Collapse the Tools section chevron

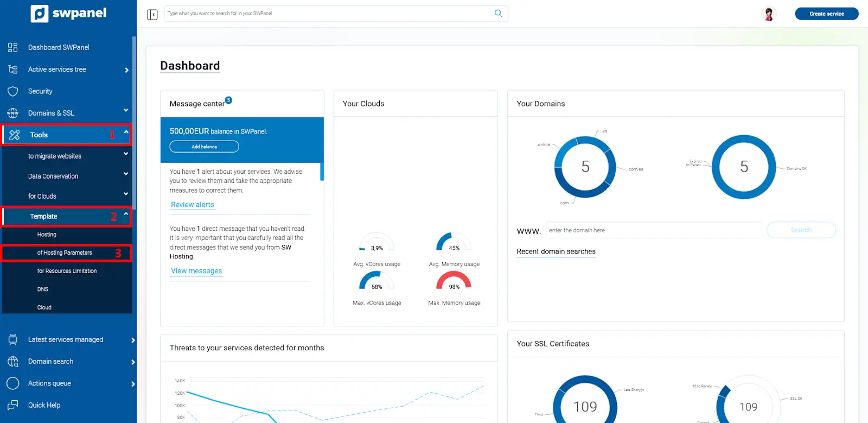(x=126, y=132)
